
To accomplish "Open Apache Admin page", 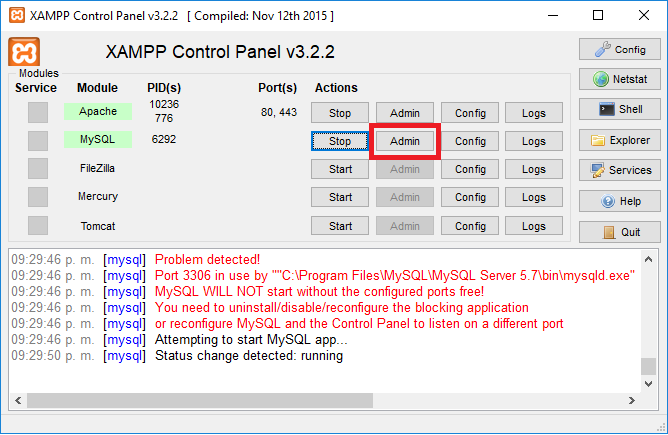I will click(x=405, y=113).
